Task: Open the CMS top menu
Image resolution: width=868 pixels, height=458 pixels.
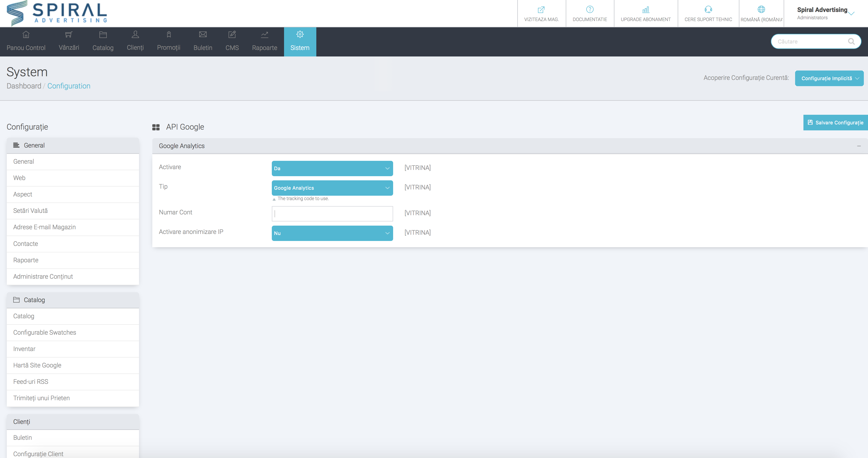Action: [x=232, y=42]
